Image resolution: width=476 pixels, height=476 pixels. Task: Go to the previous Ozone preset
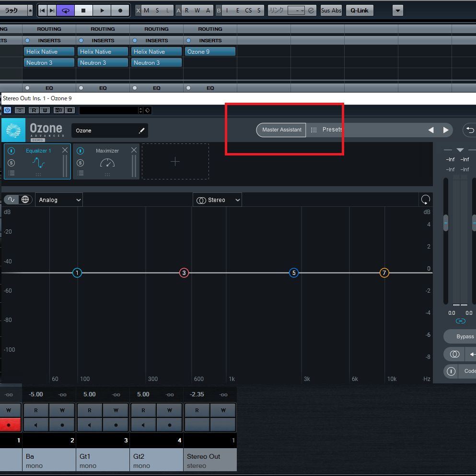coord(431,130)
